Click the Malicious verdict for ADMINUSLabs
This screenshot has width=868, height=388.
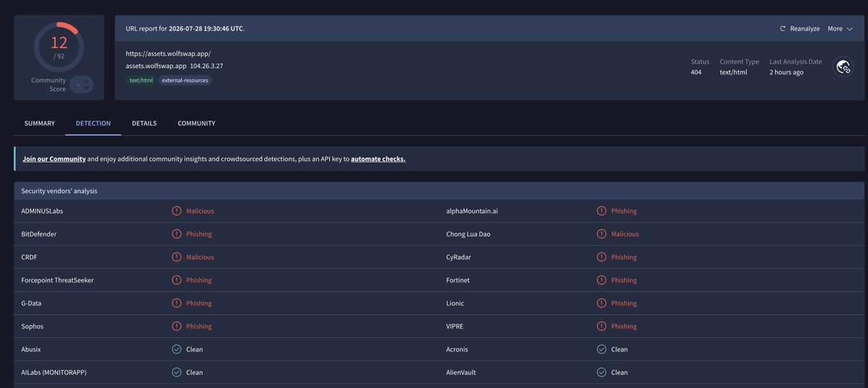(x=200, y=211)
